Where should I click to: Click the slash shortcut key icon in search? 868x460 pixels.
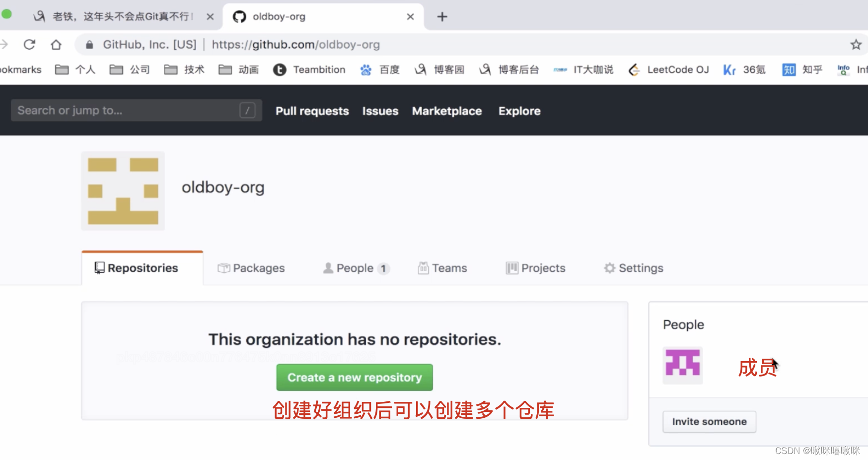click(x=247, y=110)
